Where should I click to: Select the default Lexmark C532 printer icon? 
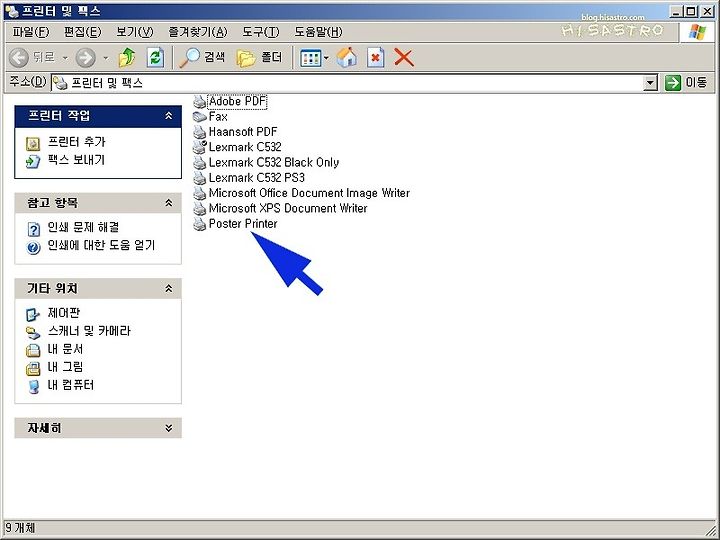point(200,147)
